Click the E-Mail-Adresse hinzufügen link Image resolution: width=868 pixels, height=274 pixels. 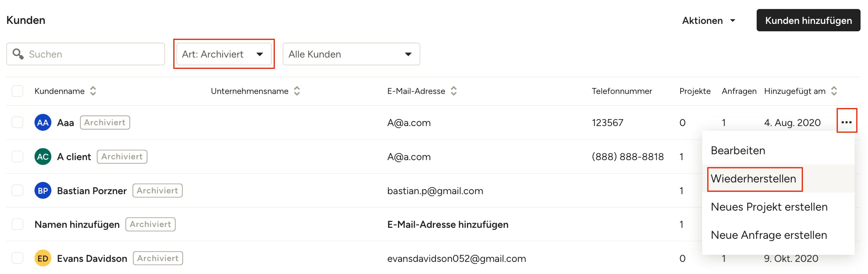tap(448, 225)
